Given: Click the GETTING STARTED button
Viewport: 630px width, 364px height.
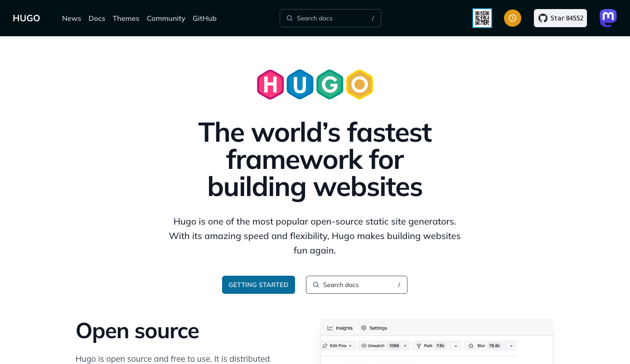Looking at the screenshot, I should tap(258, 285).
